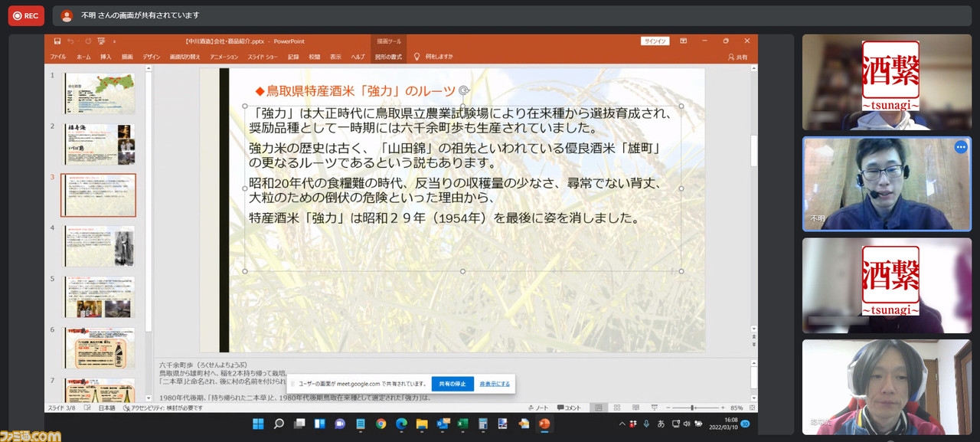The height and width of the screenshot is (442, 980).
Task: Expand the Quick Access Toolbar customize dropdown
Action: [114, 41]
